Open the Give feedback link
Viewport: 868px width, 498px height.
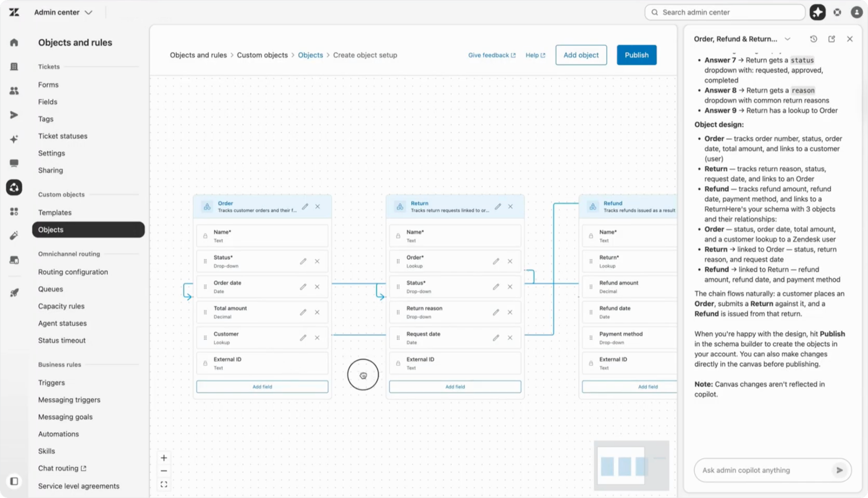492,55
